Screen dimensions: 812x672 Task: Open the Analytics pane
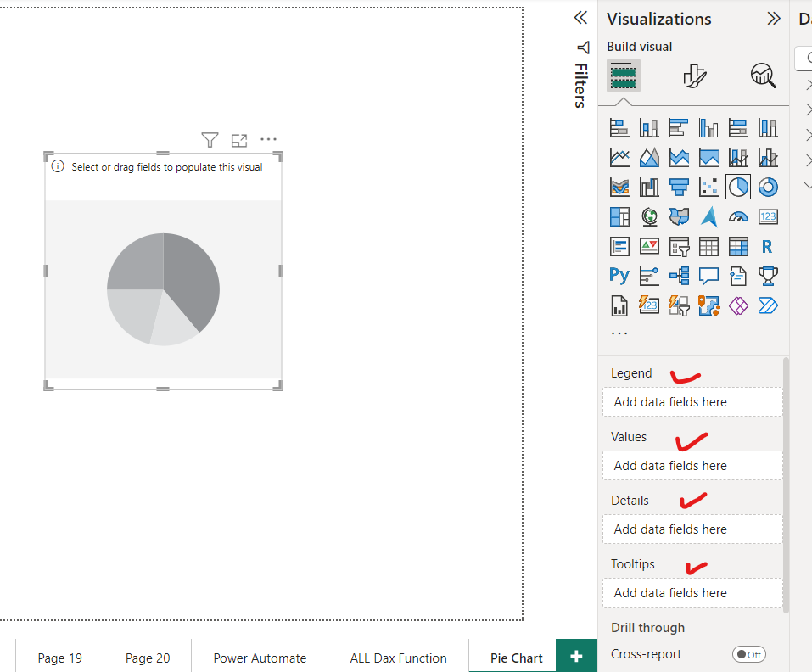pyautogui.click(x=762, y=76)
